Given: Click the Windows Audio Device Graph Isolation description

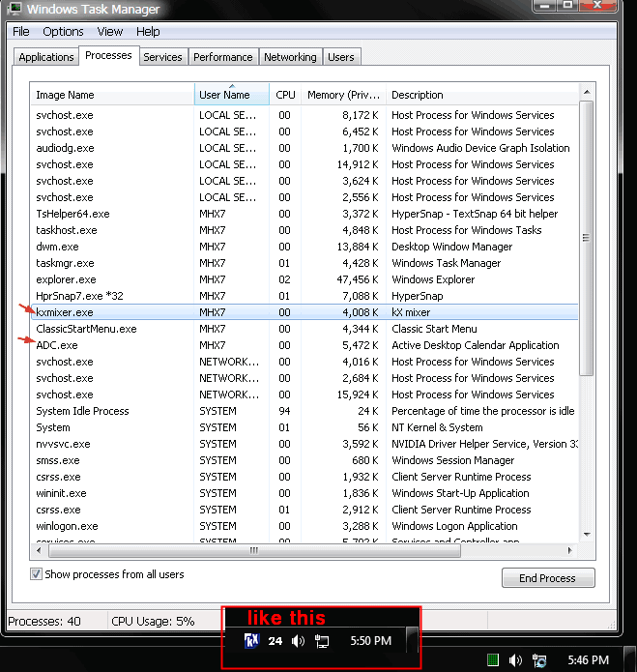Looking at the screenshot, I should [x=480, y=148].
